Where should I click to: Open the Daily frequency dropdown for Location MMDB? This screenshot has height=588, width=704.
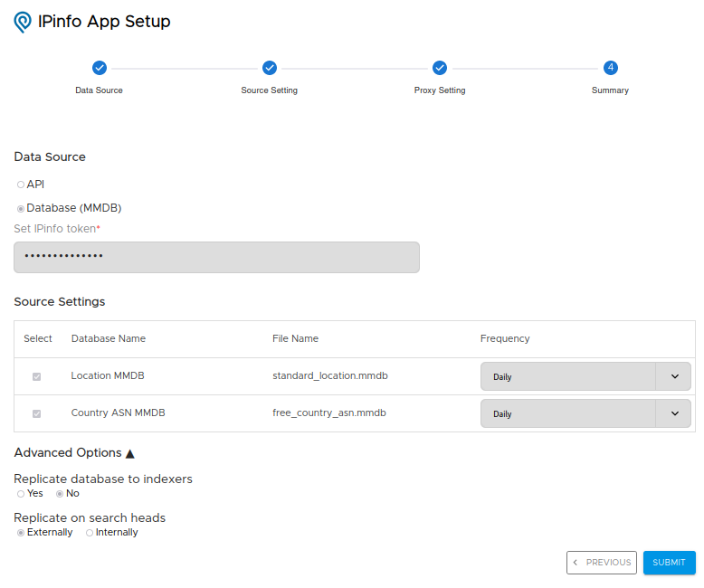[585, 376]
